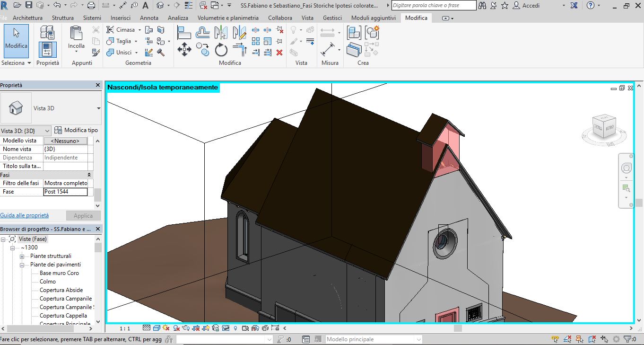This screenshot has height=345, width=644.
Task: Open the selection filter funnel icon
Action: tap(627, 339)
